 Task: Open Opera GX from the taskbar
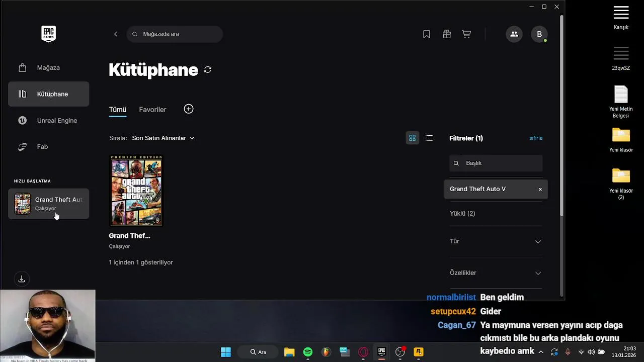point(363,352)
